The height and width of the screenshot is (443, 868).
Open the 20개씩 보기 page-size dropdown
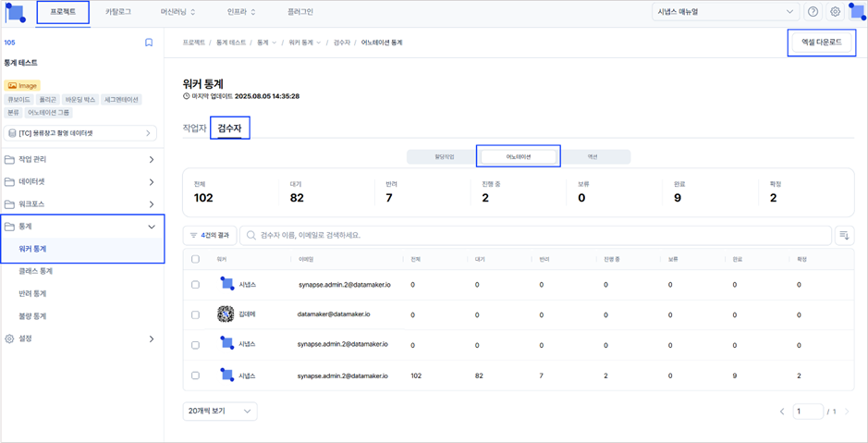[220, 411]
